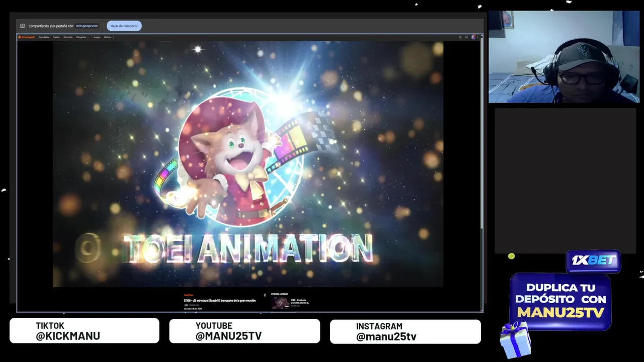Click the tab sharing indicator icon
Image resolution: width=644 pixels, height=362 pixels.
(x=22, y=26)
